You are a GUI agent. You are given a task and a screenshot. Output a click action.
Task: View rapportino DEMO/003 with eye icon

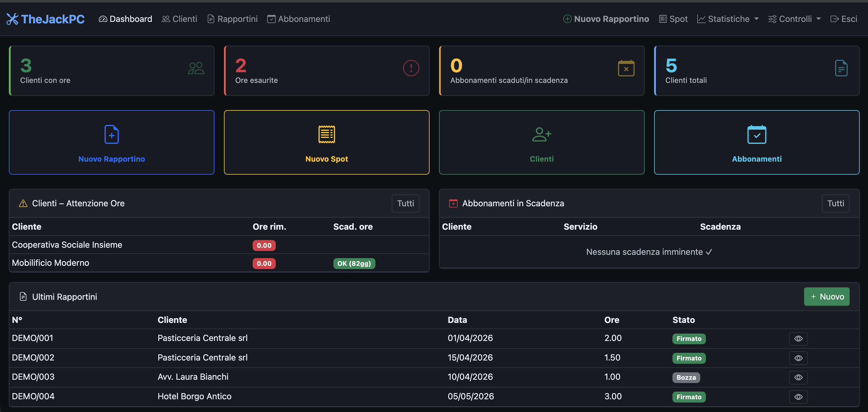coord(798,377)
